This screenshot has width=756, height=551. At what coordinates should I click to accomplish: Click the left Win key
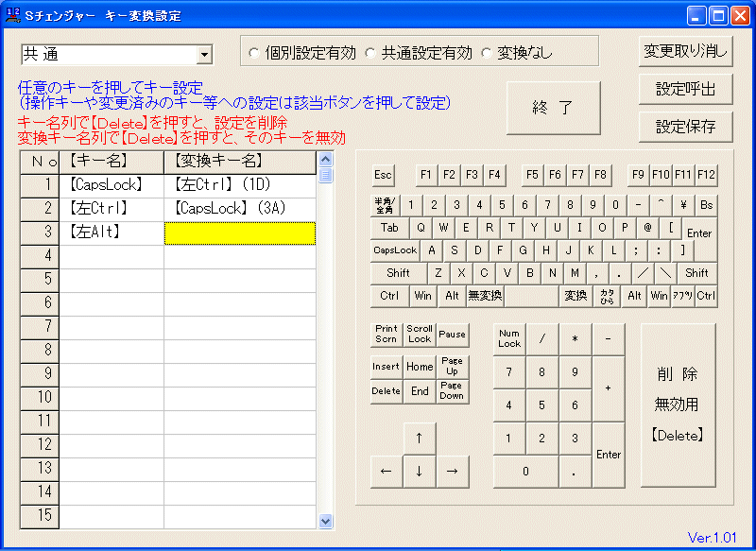click(x=422, y=296)
